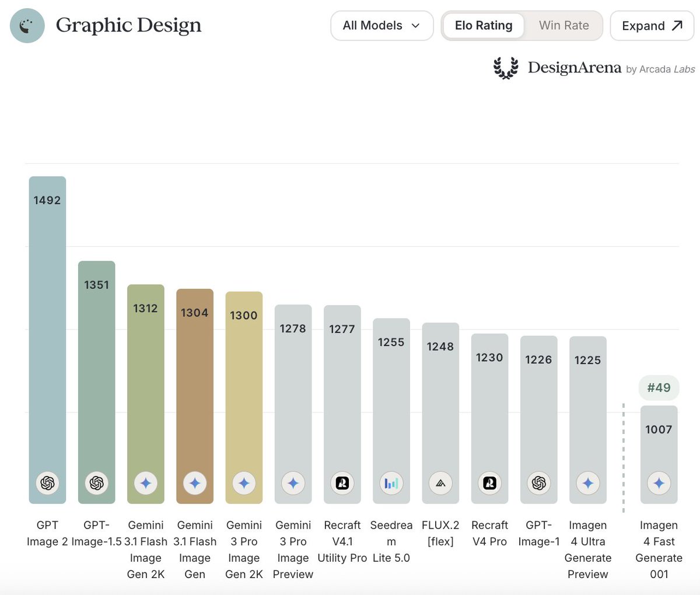Click the 1007 Elo value
700x595 pixels.
(659, 429)
